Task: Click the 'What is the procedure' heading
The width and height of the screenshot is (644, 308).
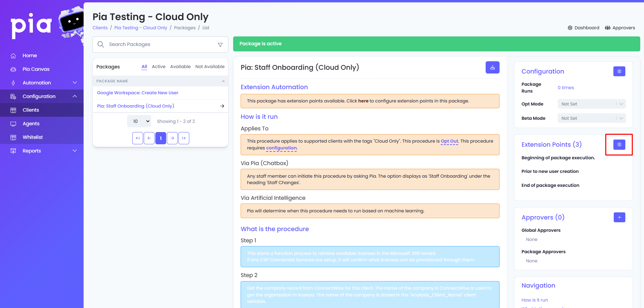Action: point(275,229)
